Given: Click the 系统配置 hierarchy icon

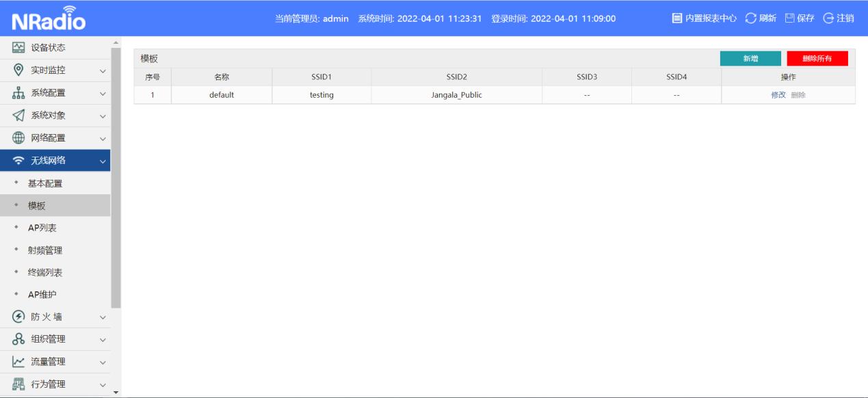Looking at the screenshot, I should click(19, 93).
